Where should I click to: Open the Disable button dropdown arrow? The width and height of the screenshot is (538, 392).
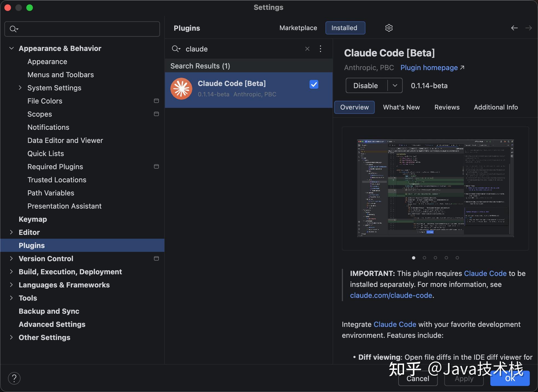[395, 85]
